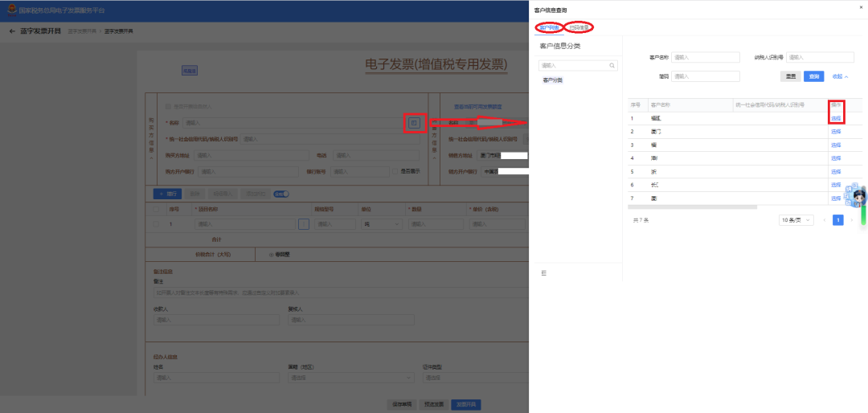Viewport: 868px width, 413px height.
Task: Click search magnifier in customer category box
Action: point(612,65)
